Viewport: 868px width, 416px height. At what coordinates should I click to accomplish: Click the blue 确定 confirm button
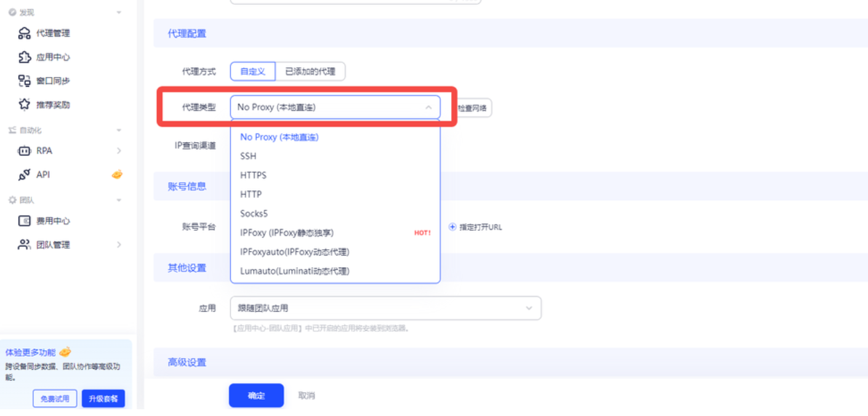(256, 396)
